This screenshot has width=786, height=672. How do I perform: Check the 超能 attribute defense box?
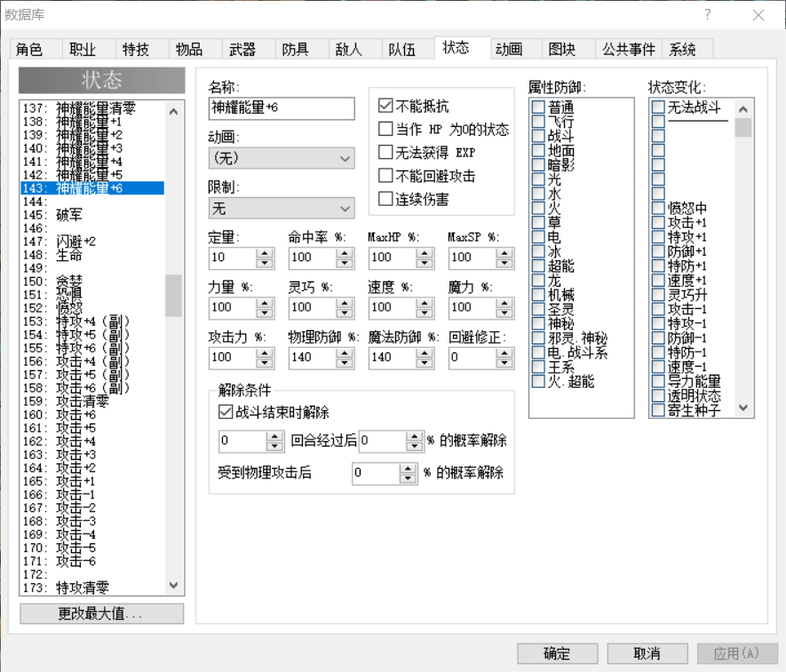pos(538,265)
